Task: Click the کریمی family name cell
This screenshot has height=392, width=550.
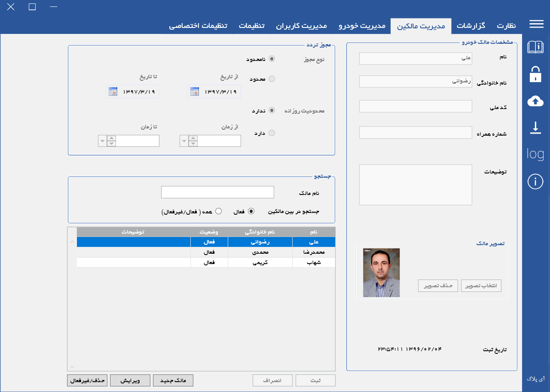Action: [x=260, y=263]
